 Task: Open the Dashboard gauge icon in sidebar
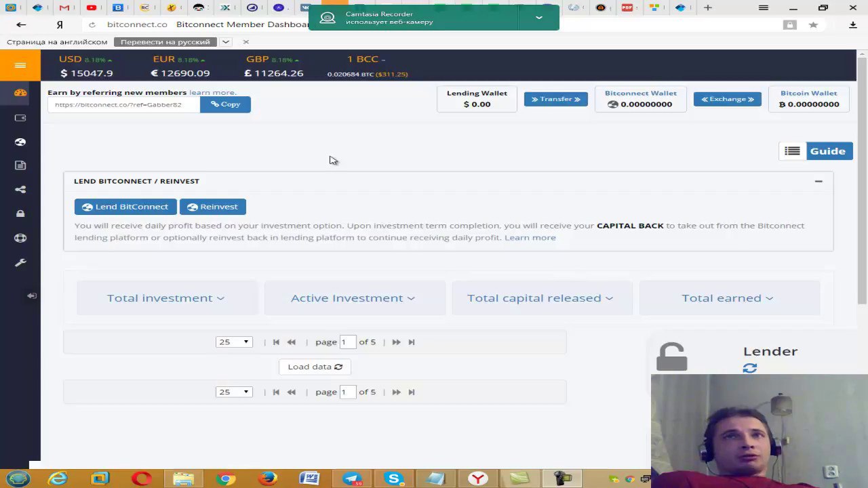pyautogui.click(x=20, y=92)
